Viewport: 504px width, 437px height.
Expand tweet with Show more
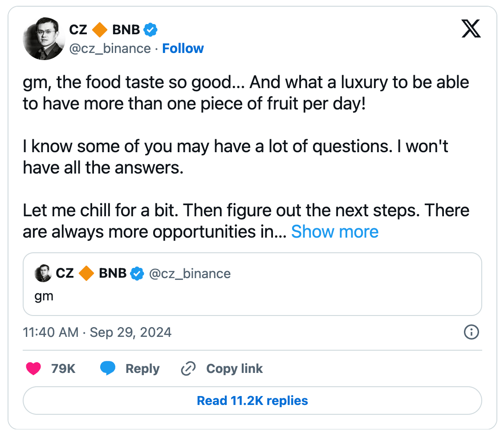click(x=334, y=231)
